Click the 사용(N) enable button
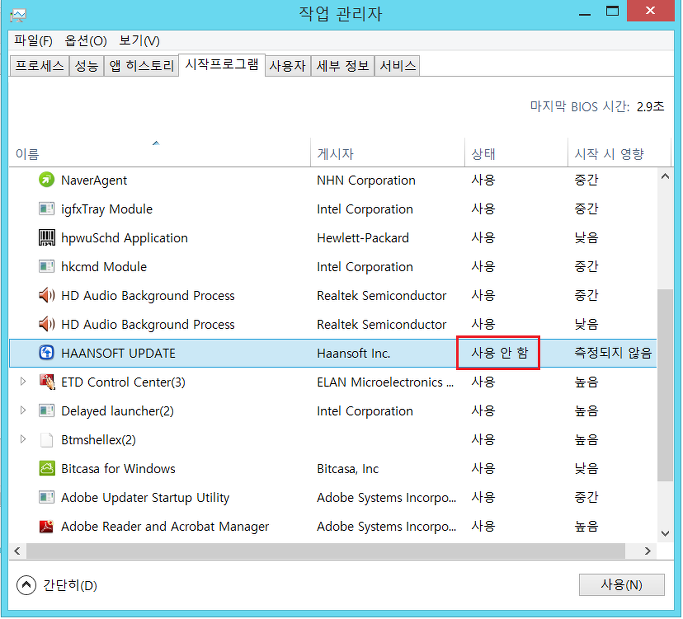Viewport: 683px width, 619px height. coord(622,585)
